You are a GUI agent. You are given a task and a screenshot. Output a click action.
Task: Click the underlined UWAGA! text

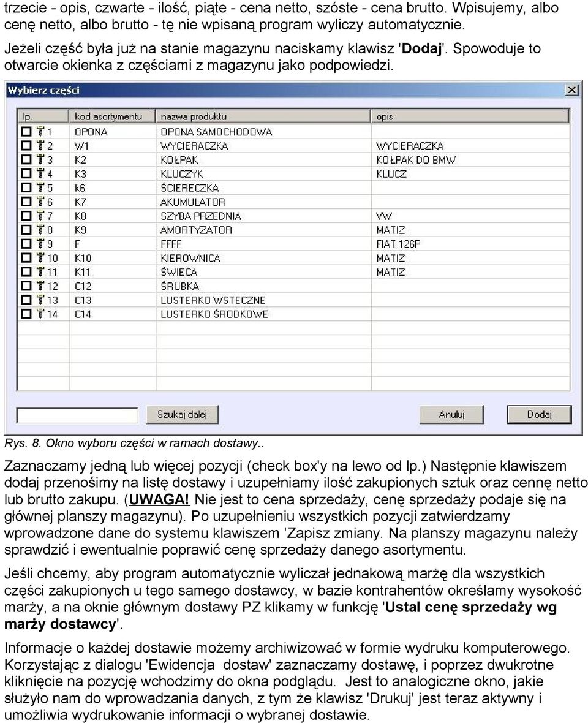[159, 499]
